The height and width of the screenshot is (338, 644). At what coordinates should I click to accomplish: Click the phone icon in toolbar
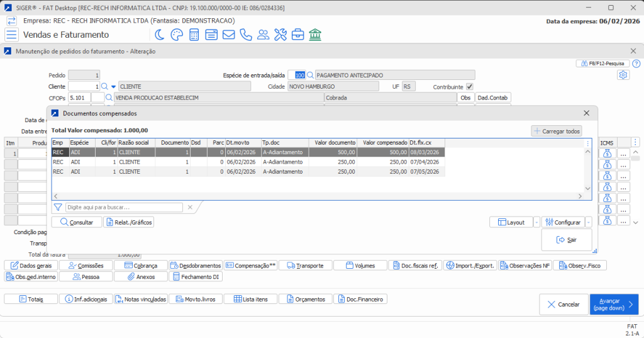coord(246,35)
